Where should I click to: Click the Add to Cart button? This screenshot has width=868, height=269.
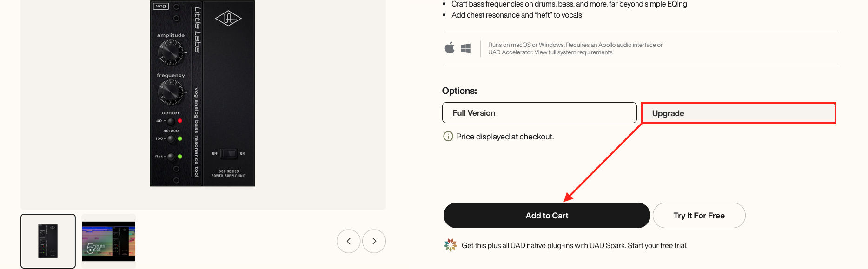click(x=547, y=216)
